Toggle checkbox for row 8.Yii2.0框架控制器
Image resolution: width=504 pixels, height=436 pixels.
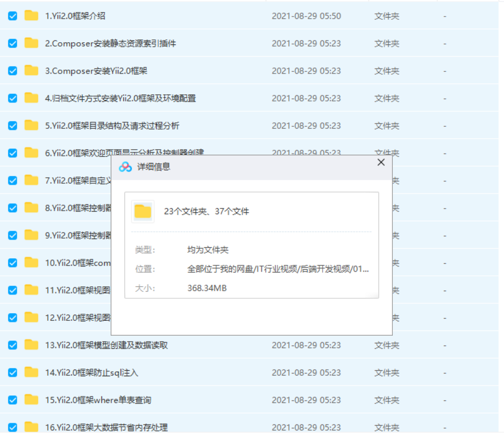pyautogui.click(x=13, y=208)
